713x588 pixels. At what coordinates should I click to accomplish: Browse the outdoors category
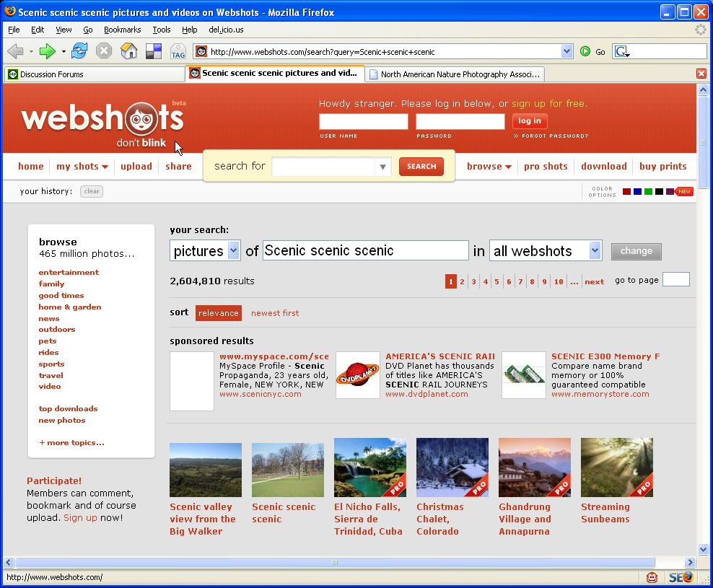[57, 329]
